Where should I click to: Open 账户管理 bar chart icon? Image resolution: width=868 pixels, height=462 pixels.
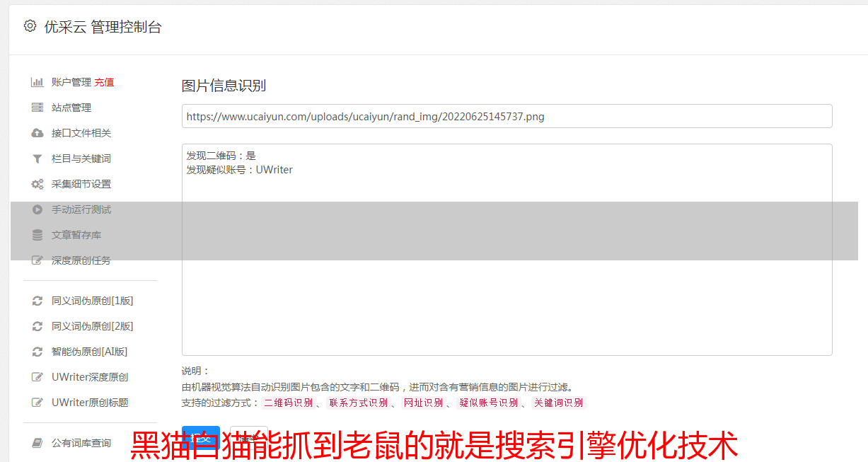click(x=37, y=82)
